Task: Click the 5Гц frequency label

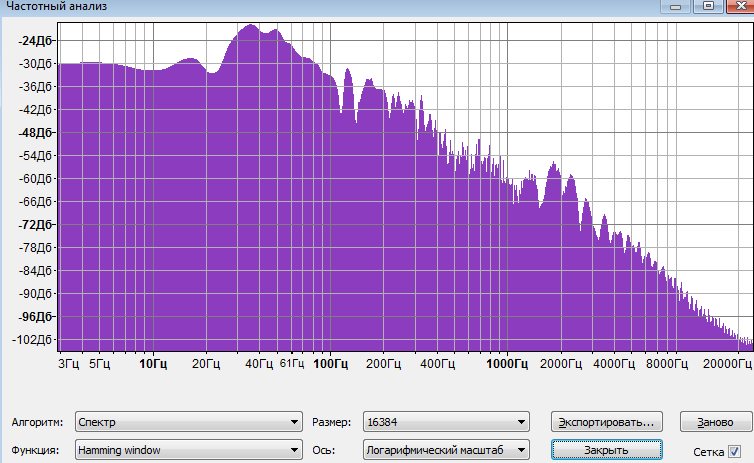Action: pos(100,363)
